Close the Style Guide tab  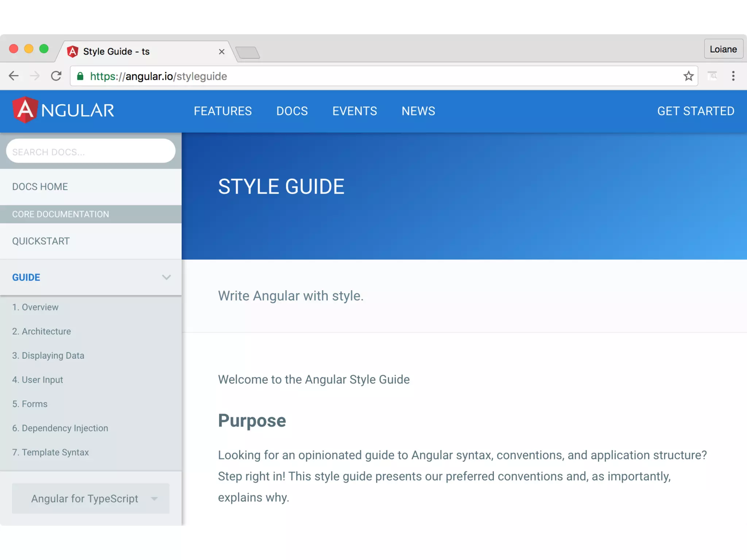221,52
